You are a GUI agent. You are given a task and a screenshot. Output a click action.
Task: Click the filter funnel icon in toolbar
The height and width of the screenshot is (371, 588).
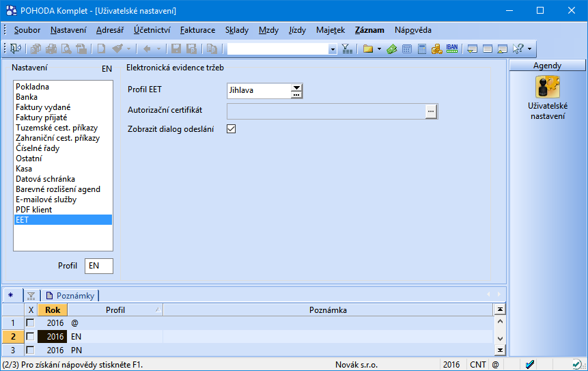click(x=347, y=49)
